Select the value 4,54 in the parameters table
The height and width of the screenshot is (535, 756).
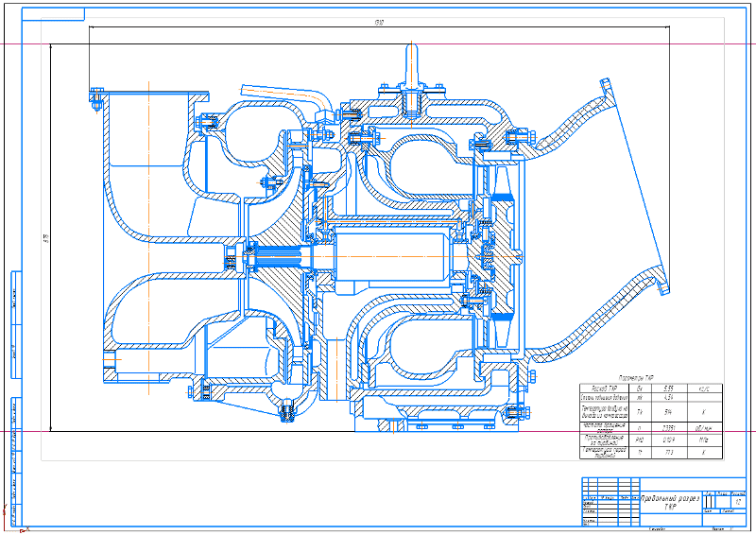pyautogui.click(x=668, y=398)
